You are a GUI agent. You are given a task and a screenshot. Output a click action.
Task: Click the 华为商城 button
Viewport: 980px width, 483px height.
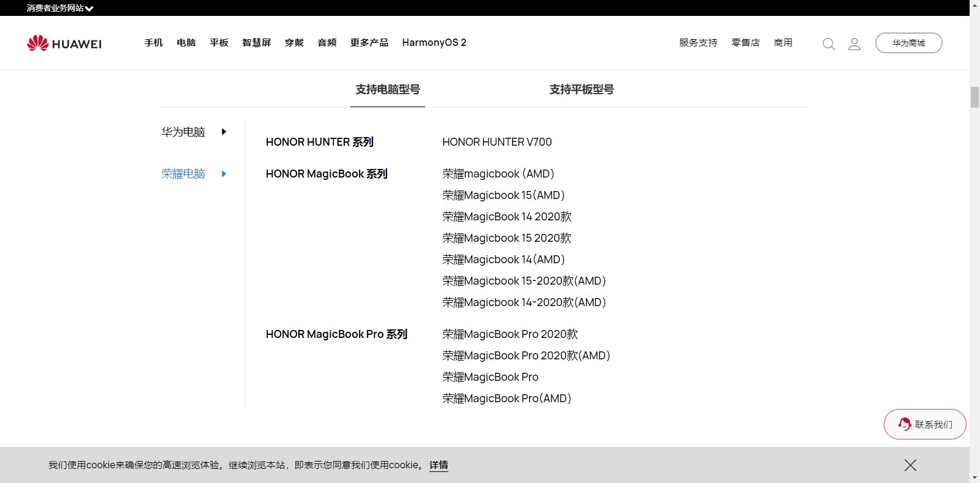click(909, 43)
